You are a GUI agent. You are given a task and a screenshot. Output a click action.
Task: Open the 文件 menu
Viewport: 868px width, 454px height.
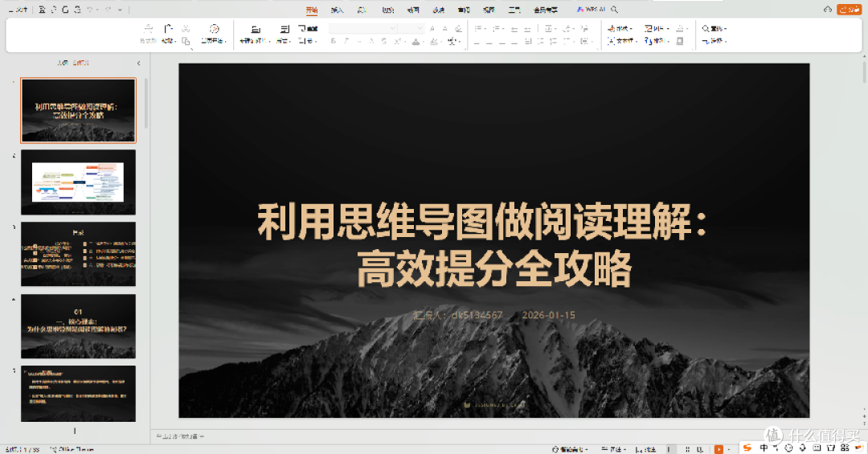point(18,10)
